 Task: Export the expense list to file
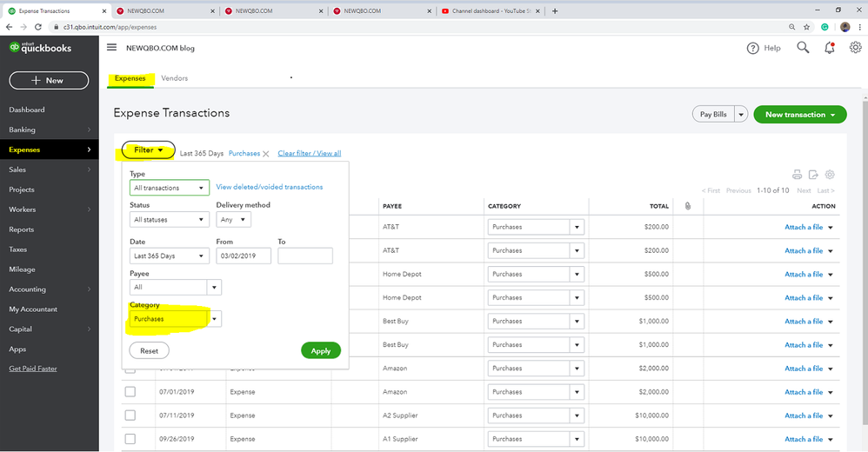(x=813, y=175)
